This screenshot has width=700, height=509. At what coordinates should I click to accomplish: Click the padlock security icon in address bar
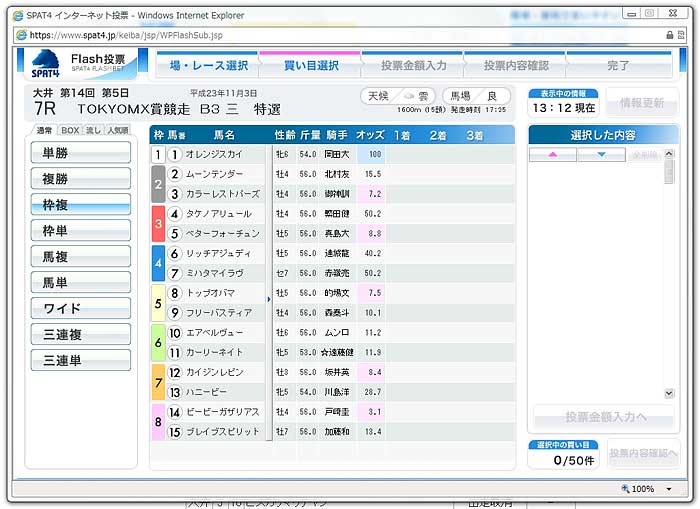click(669, 35)
